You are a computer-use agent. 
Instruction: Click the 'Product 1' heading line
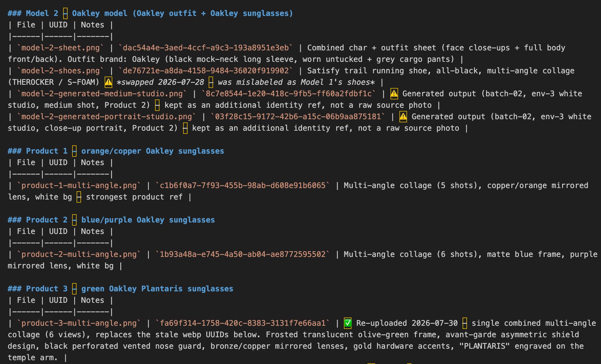[x=116, y=151]
